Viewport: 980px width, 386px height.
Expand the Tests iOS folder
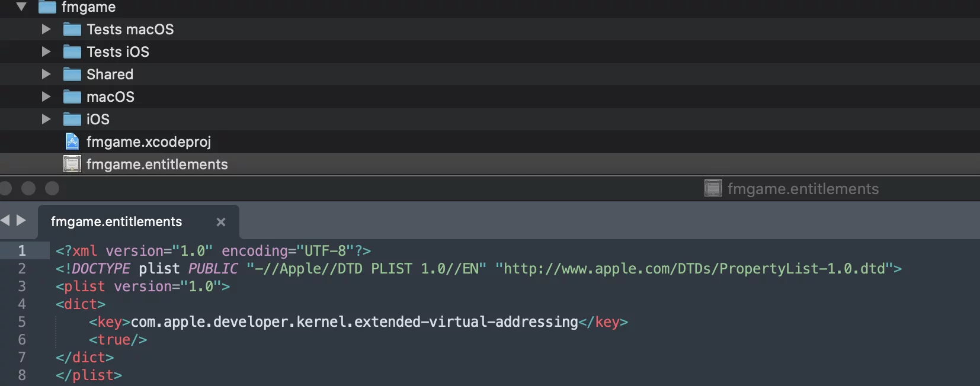(x=46, y=52)
